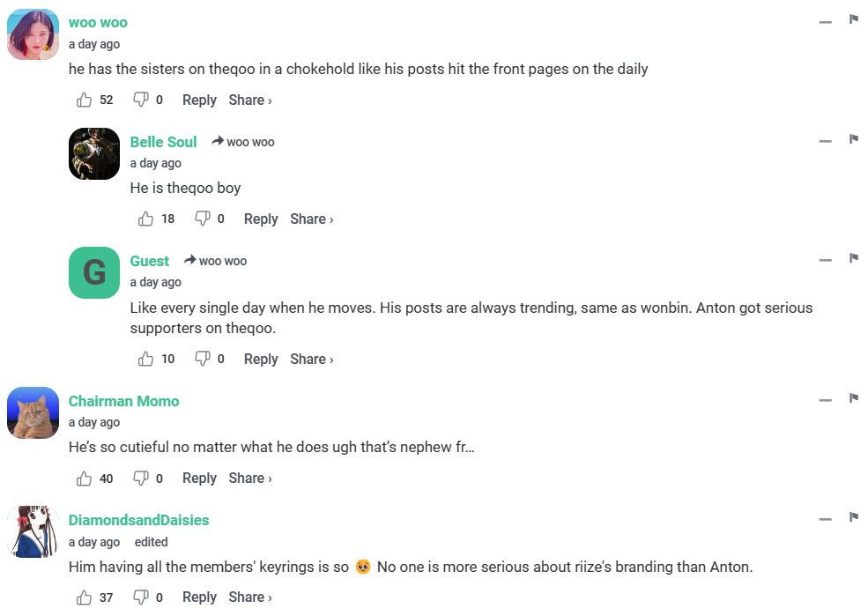Downvote Belle Soul's reply
868x616 pixels.
[202, 219]
